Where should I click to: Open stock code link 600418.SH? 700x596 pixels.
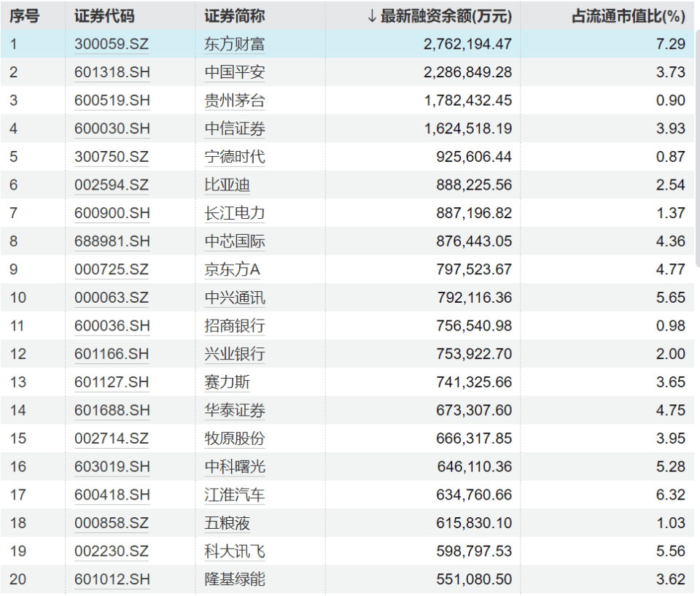[x=112, y=495]
